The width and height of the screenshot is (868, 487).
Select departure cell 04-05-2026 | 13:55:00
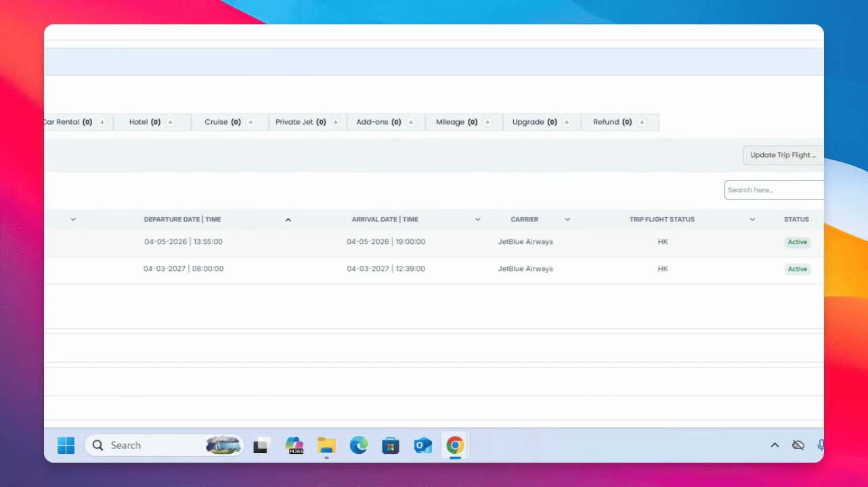[183, 242]
